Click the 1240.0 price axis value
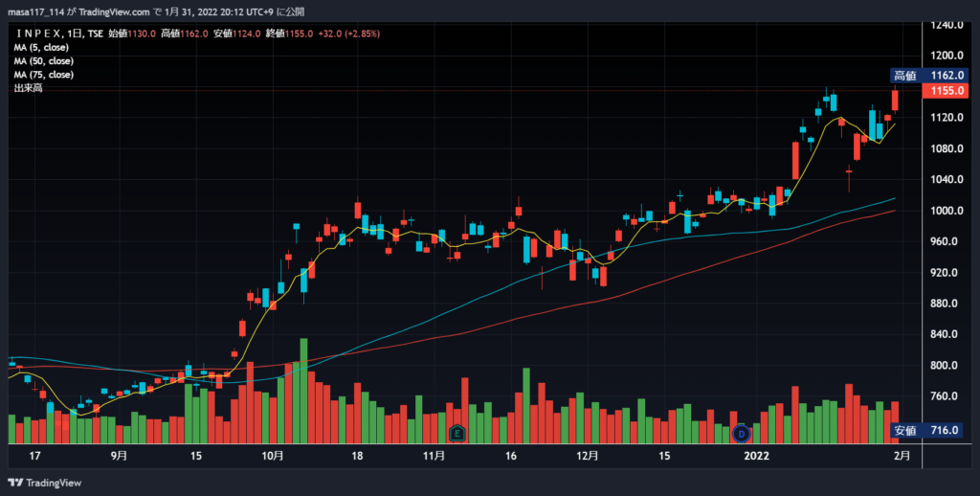 pos(948,25)
